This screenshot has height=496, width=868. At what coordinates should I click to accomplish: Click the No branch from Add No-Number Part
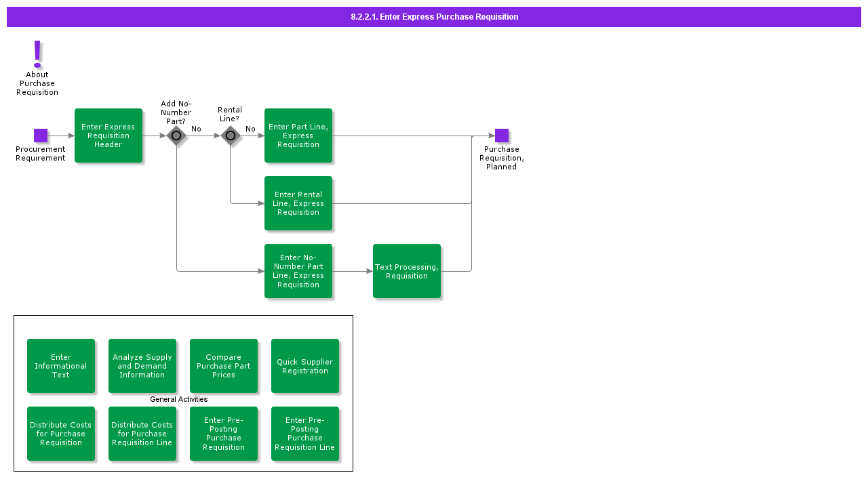197,129
